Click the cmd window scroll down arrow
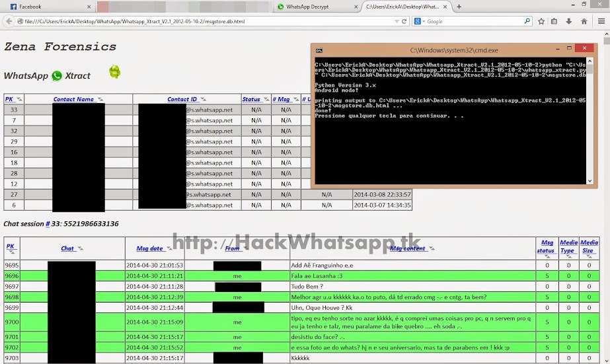The width and height of the screenshot is (610, 364). click(590, 180)
